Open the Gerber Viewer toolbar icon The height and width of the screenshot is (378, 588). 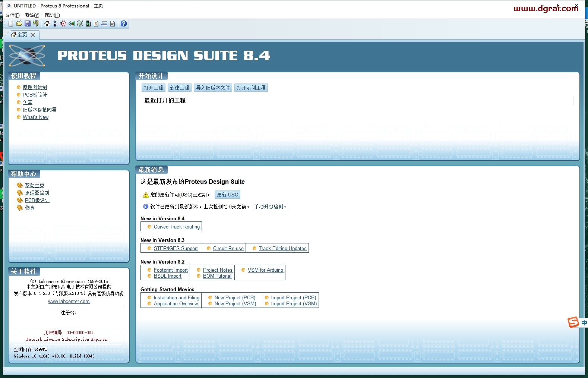click(80, 23)
